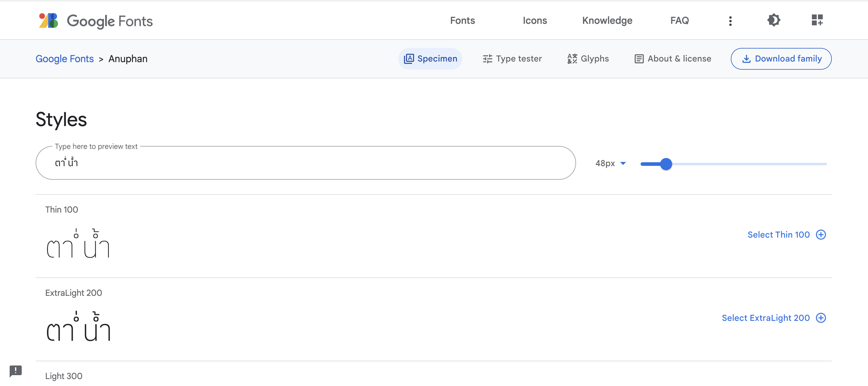Click the Specimen tab icon
This screenshot has height=386, width=868.
(409, 58)
